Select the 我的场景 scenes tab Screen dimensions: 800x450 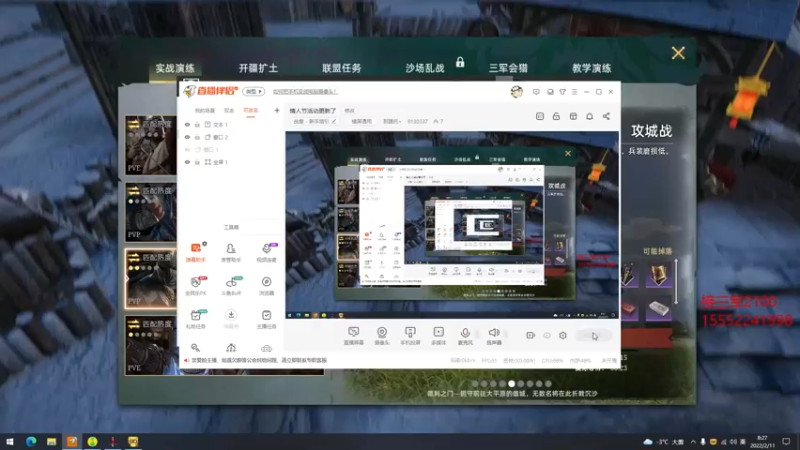pyautogui.click(x=205, y=110)
